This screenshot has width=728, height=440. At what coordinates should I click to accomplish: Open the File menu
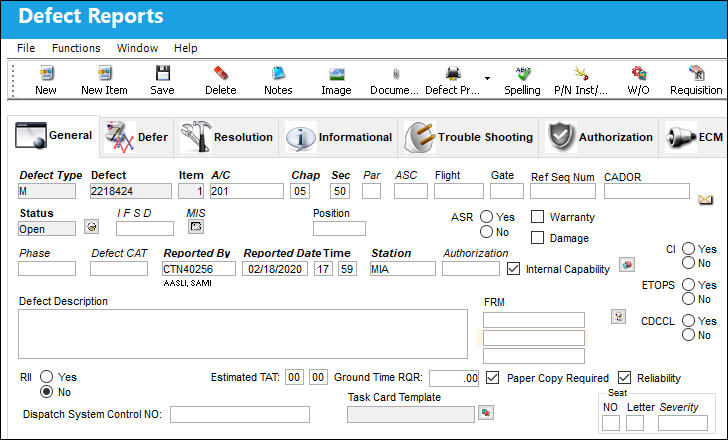click(x=26, y=48)
